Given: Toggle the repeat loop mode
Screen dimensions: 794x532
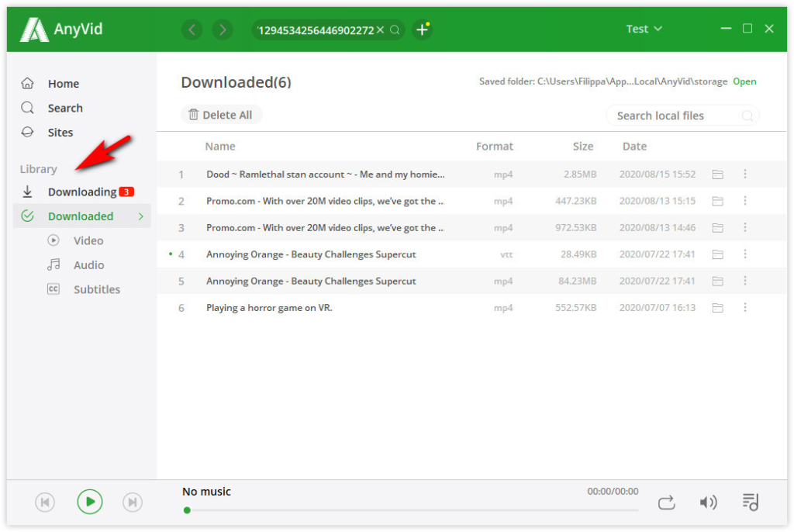Looking at the screenshot, I should 666,503.
